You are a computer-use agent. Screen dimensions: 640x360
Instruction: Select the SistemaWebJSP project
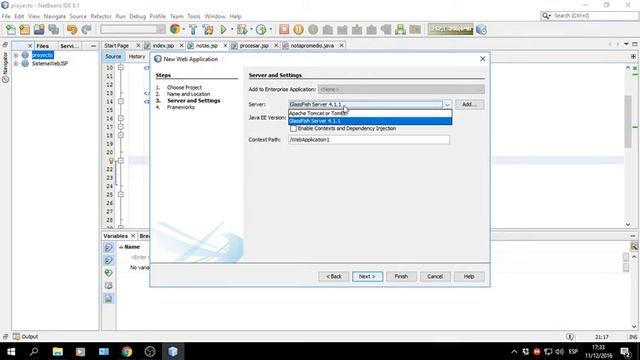click(50, 64)
